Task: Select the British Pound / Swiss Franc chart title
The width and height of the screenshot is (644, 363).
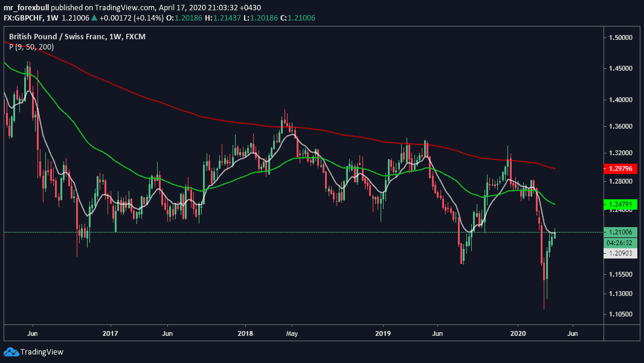Action: 77,37
